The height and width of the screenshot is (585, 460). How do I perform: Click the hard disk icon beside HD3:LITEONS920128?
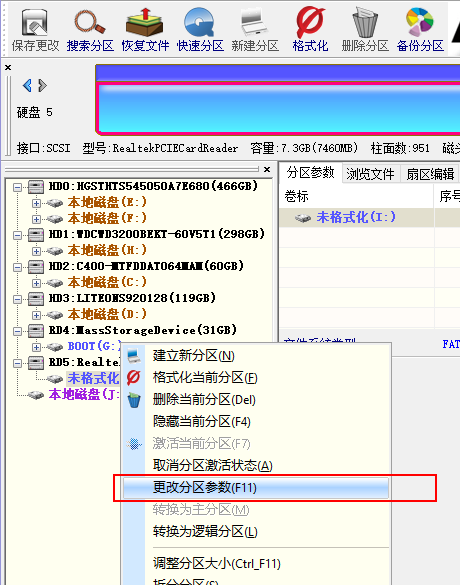36,299
